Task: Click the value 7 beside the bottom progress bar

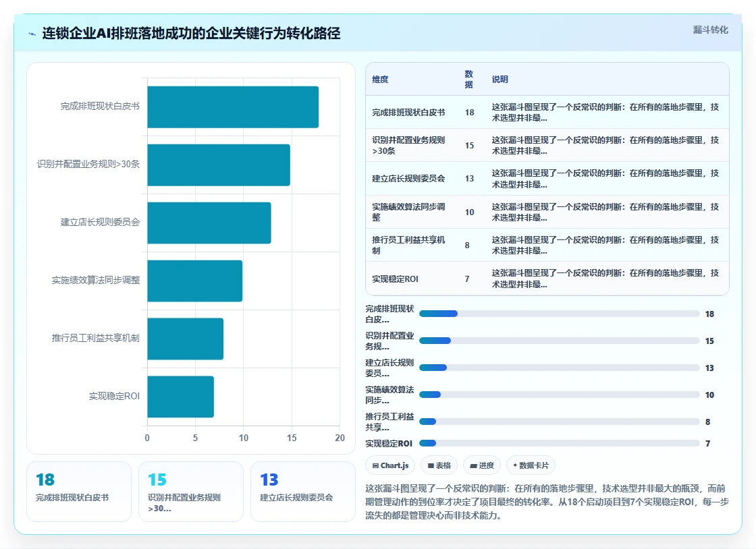Action: (708, 444)
